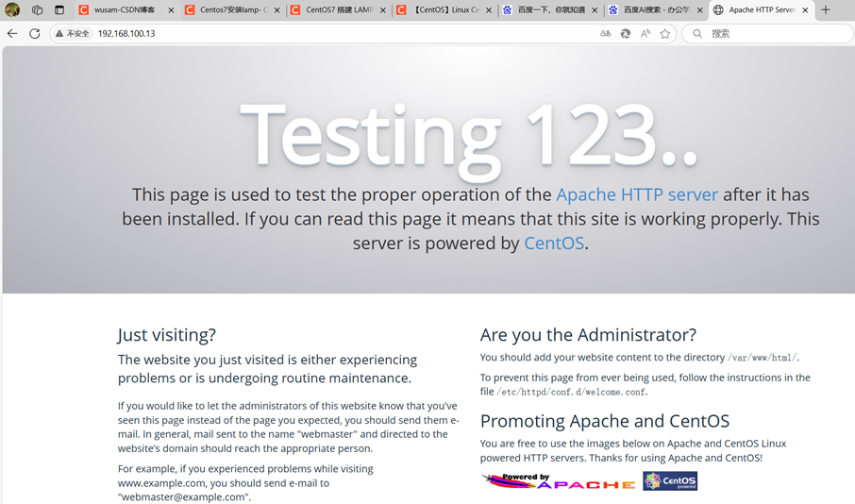Click the translate page icon

tap(605, 33)
